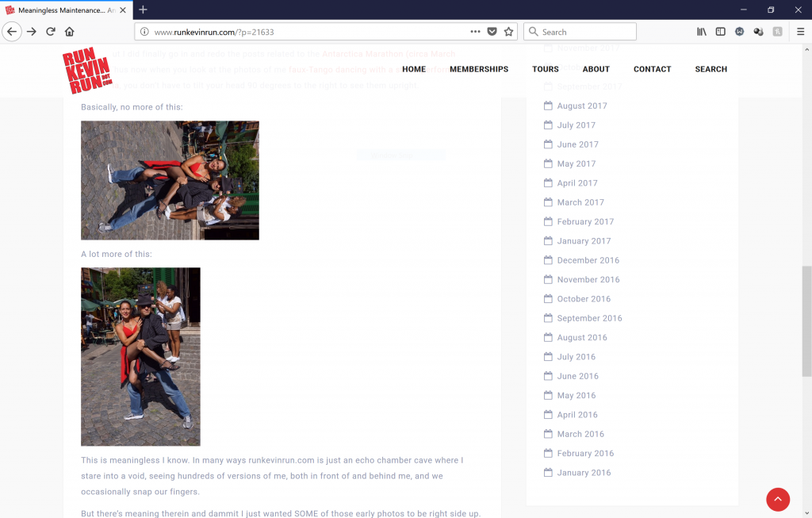
Task: Open the November 2016 archive
Action: [588, 279]
